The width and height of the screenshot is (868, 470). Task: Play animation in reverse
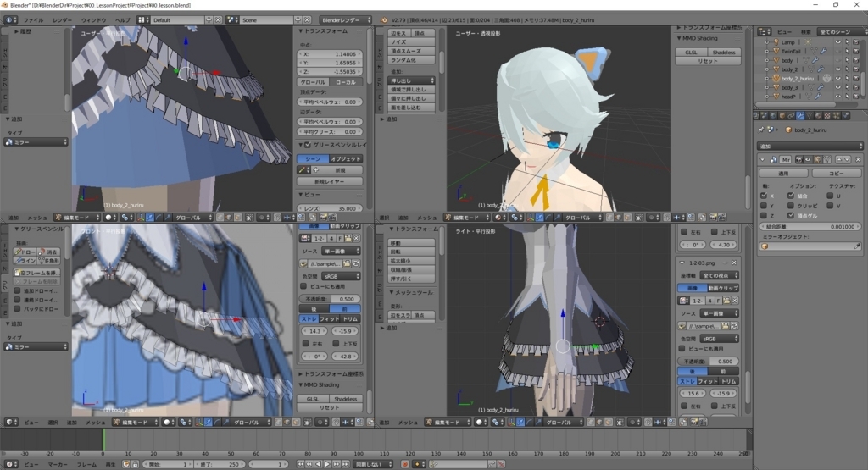[319, 464]
